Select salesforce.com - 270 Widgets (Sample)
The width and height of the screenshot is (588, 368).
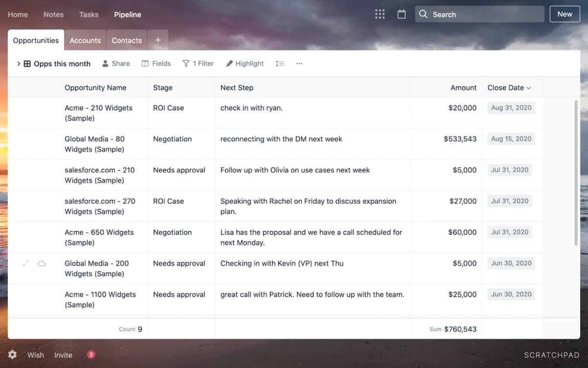coord(100,206)
